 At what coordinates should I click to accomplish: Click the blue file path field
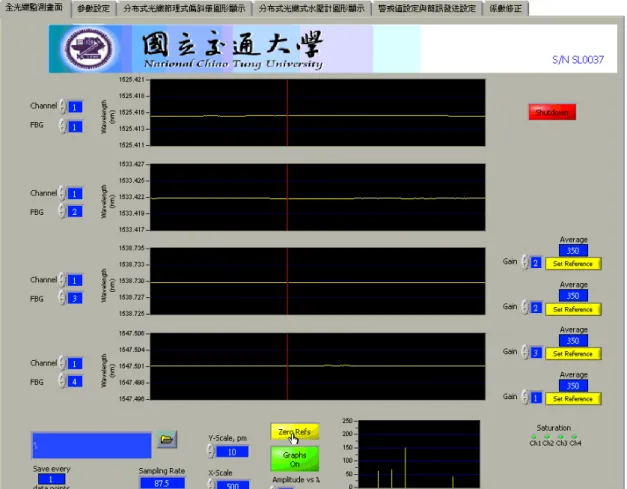pyautogui.click(x=92, y=445)
